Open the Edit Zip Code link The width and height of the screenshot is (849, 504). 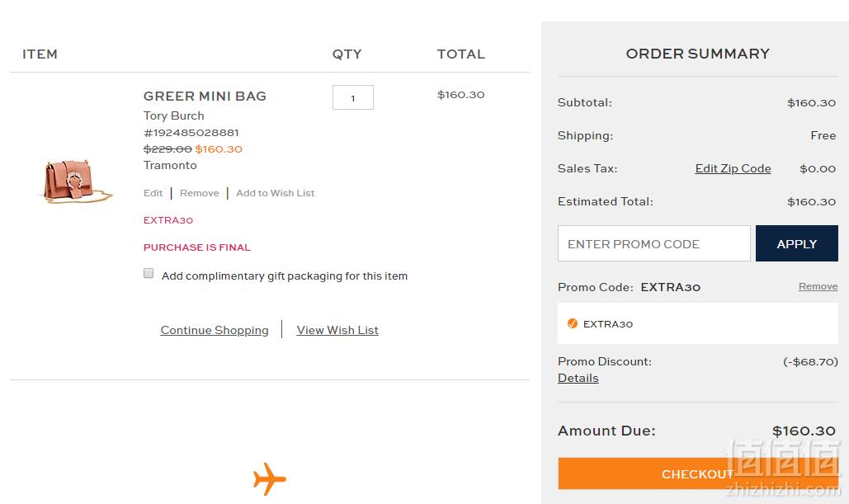pyautogui.click(x=733, y=168)
